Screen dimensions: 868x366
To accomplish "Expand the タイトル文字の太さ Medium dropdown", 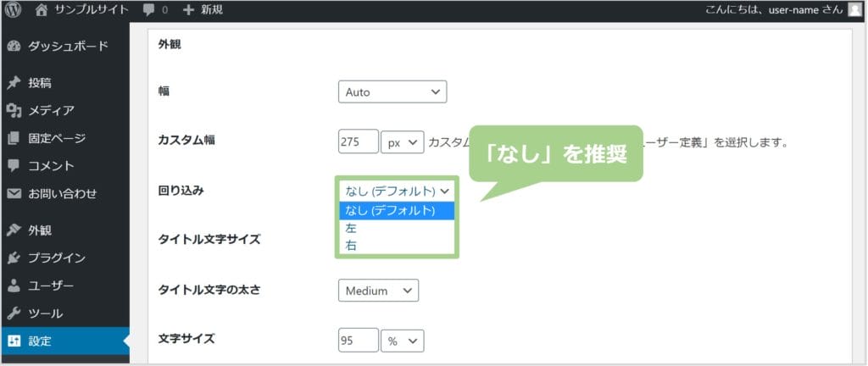I will [x=378, y=291].
